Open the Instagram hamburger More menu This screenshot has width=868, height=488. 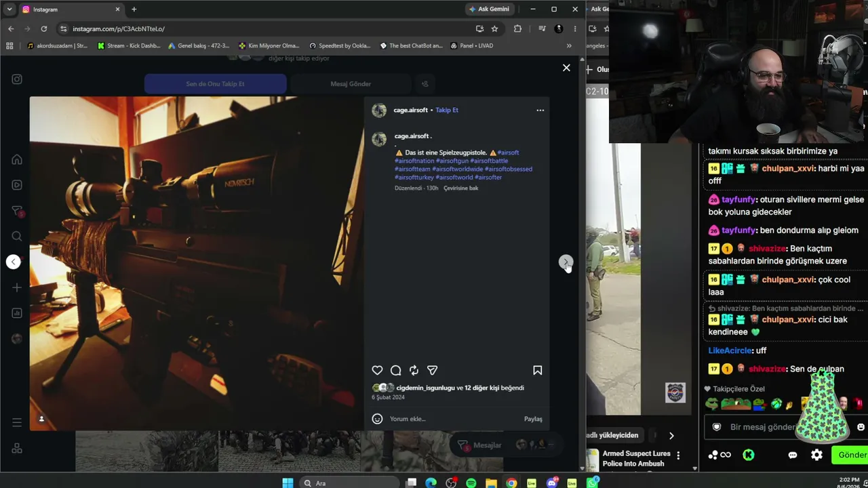click(x=17, y=422)
